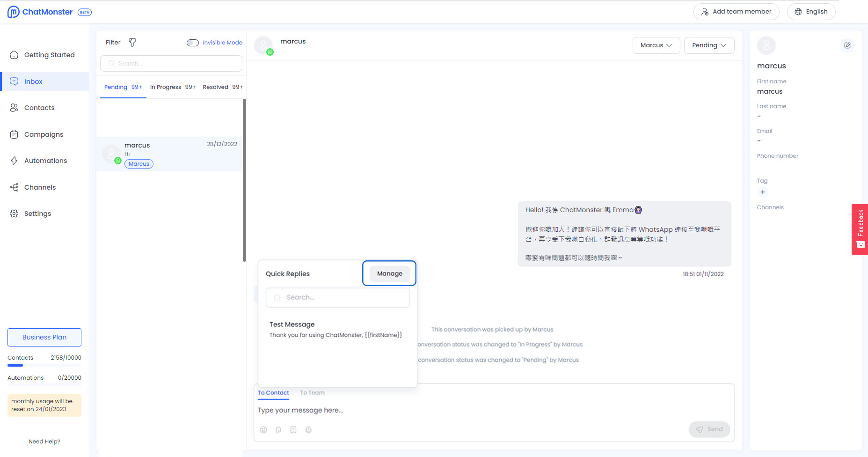The width and height of the screenshot is (868, 457).
Task: Click the edit contact pencil icon
Action: 847,45
